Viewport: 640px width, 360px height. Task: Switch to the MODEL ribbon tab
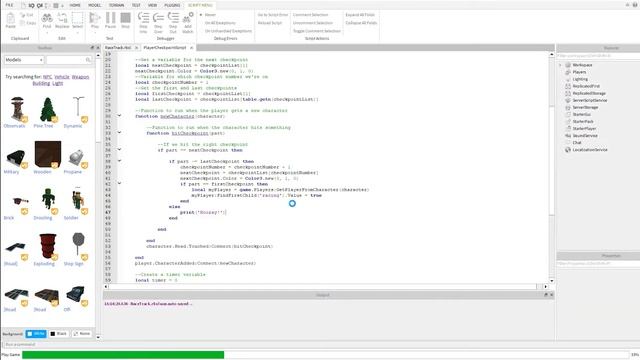pyautogui.click(x=94, y=5)
